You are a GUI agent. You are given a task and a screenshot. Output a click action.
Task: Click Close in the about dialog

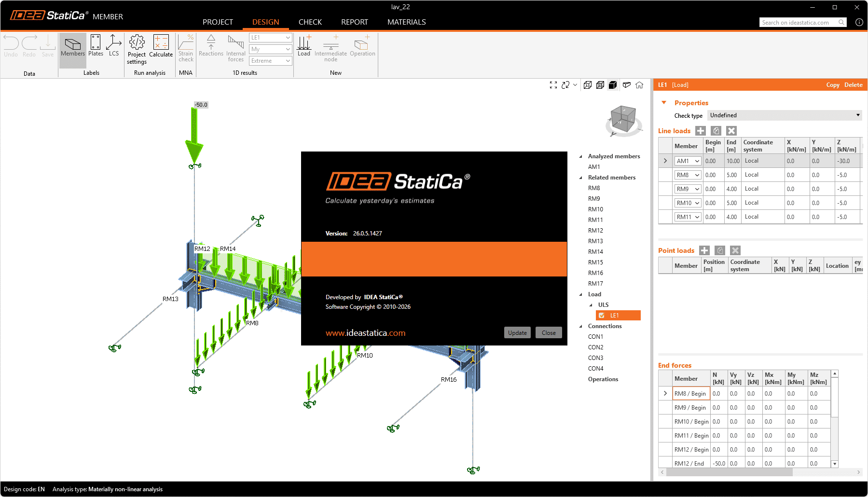coord(549,333)
